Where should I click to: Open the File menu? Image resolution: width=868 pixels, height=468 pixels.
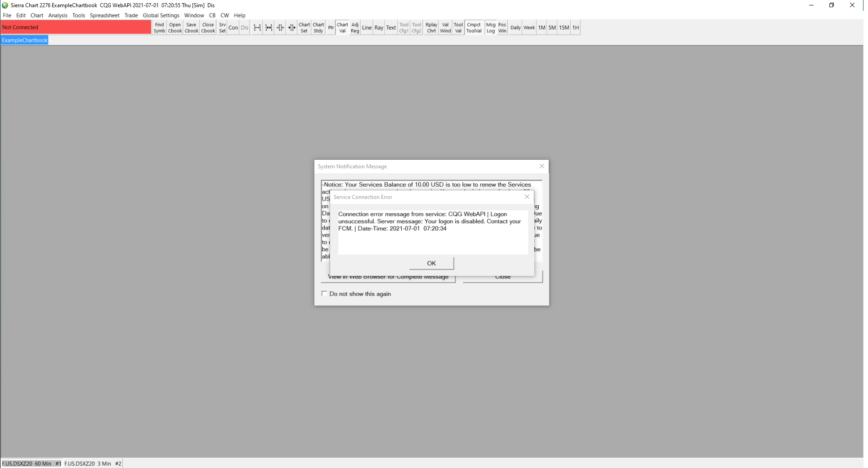point(7,15)
